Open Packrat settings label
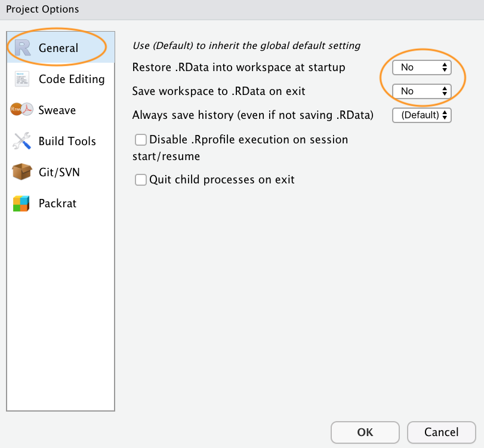484x448 pixels. 57,204
